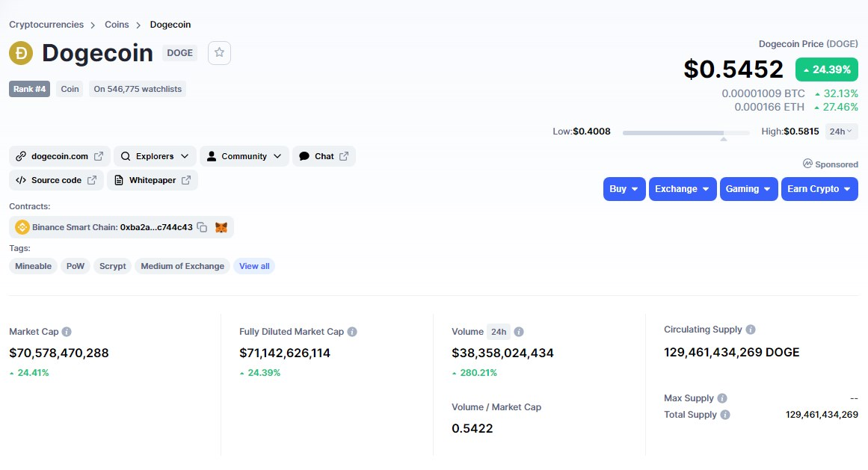Expand the Community dropdown
868x470 pixels.
pyautogui.click(x=244, y=156)
